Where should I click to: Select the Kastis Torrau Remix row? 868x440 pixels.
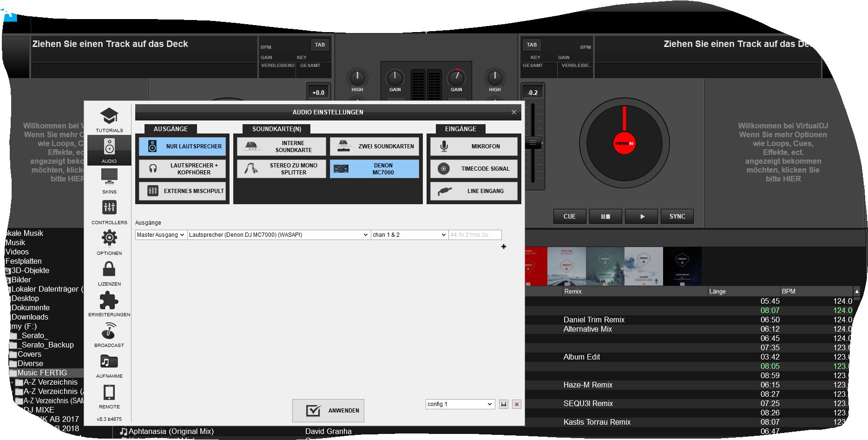tap(597, 422)
